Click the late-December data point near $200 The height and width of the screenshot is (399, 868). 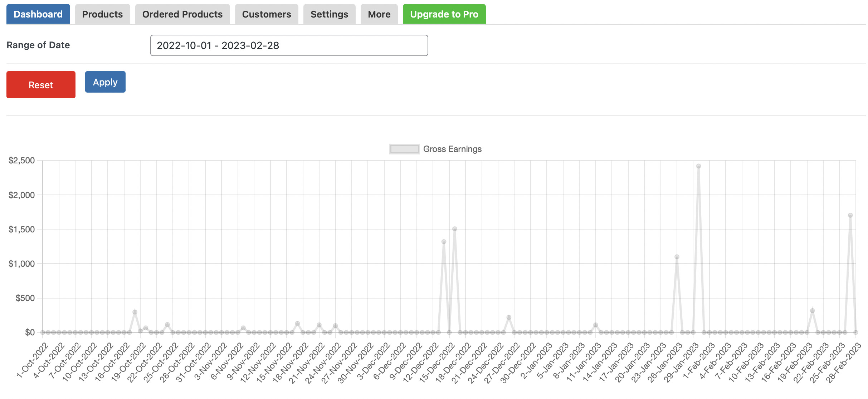[509, 317]
